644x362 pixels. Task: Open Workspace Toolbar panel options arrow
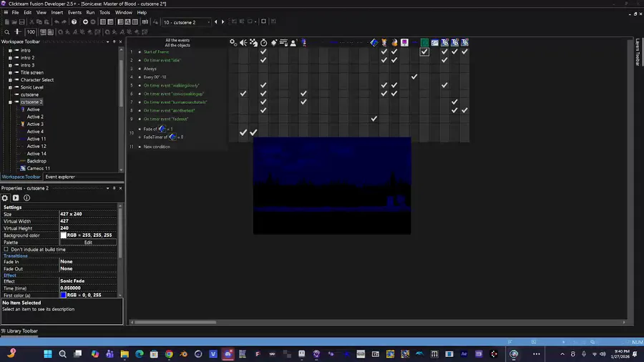107,41
